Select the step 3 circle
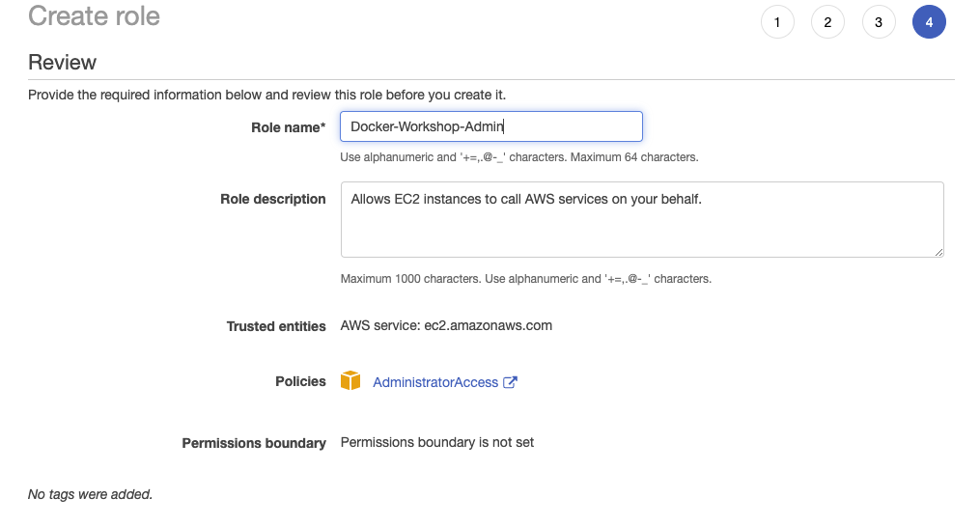Screen dimensions: 980x526 pyautogui.click(x=879, y=22)
